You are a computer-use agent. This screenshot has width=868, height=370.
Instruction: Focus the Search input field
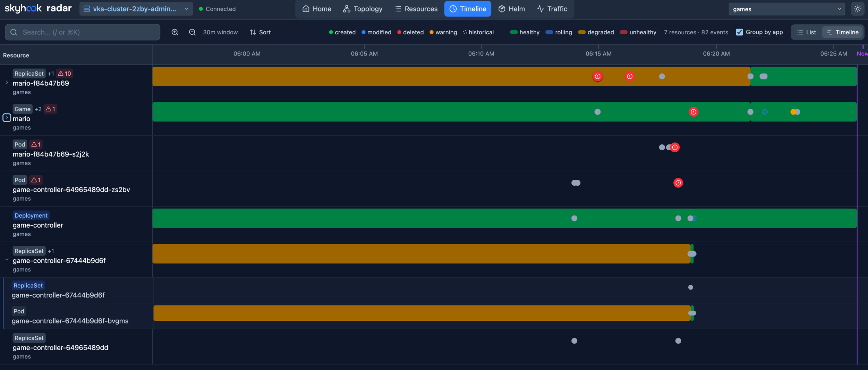pyautogui.click(x=83, y=32)
